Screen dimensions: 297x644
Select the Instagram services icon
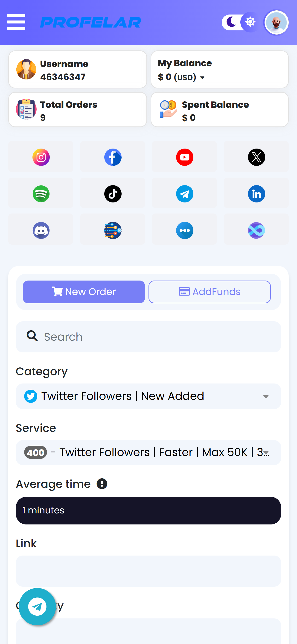click(41, 157)
